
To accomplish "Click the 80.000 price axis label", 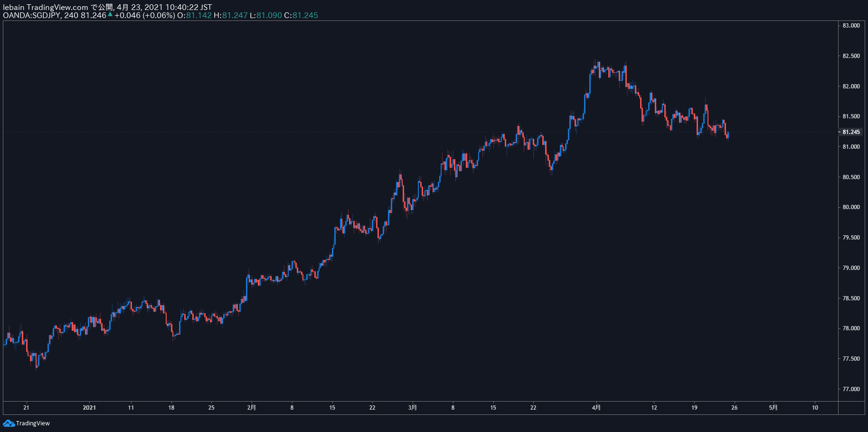I will [851, 207].
